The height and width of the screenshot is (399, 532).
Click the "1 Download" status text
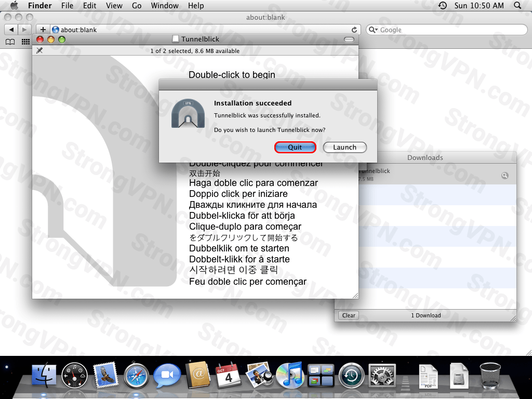coord(426,315)
